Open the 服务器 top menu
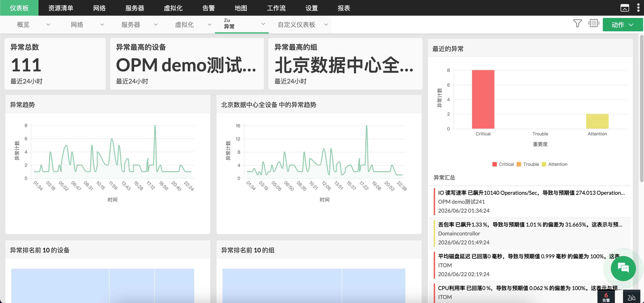The image size is (644, 303). pyautogui.click(x=135, y=8)
